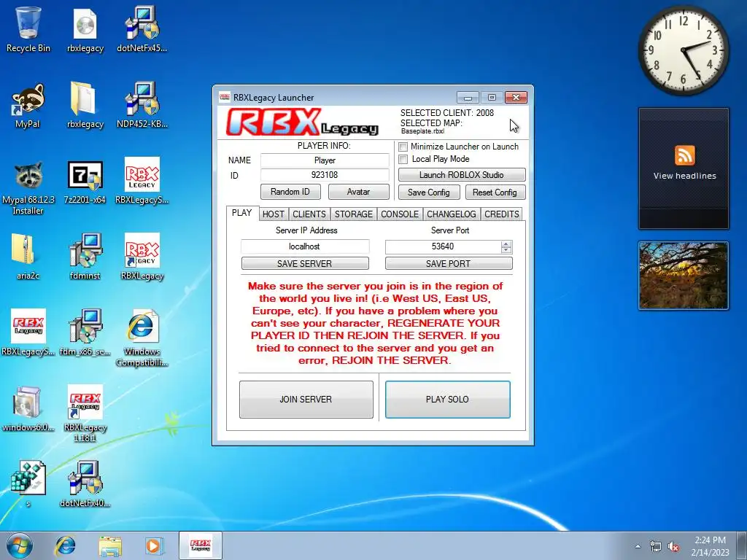Click the PLAY SOLO button

tap(447, 399)
